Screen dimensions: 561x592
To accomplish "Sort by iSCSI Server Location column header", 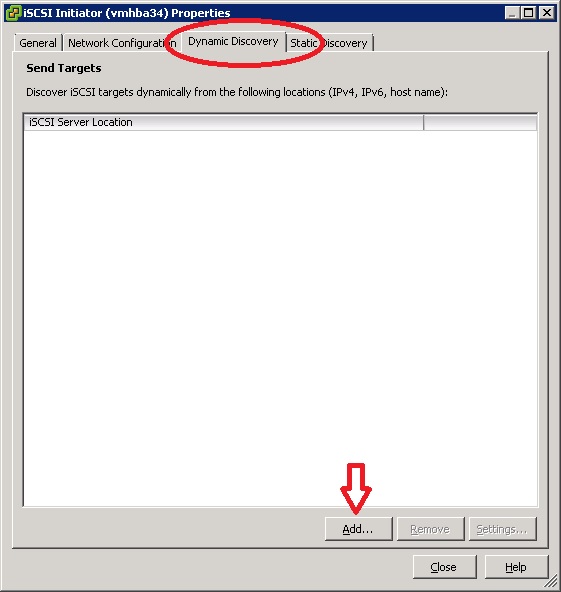I will coord(223,122).
